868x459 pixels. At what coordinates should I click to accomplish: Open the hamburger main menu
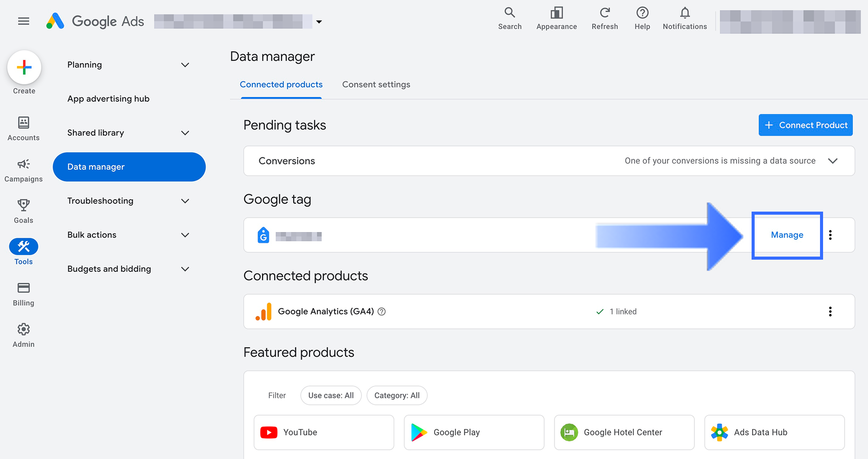pos(23,21)
